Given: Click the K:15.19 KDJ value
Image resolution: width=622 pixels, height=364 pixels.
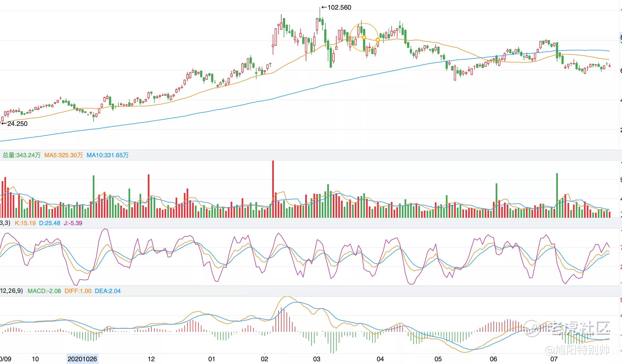Looking at the screenshot, I should pyautogui.click(x=25, y=223).
